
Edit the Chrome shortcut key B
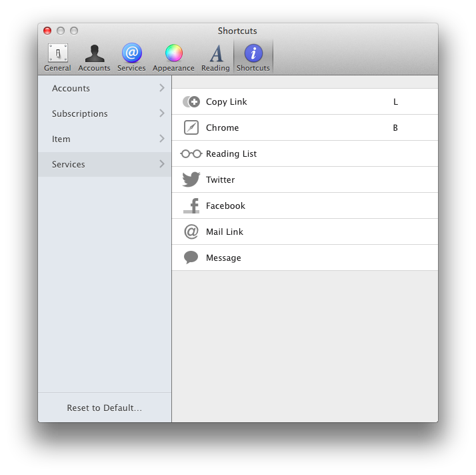coord(395,127)
